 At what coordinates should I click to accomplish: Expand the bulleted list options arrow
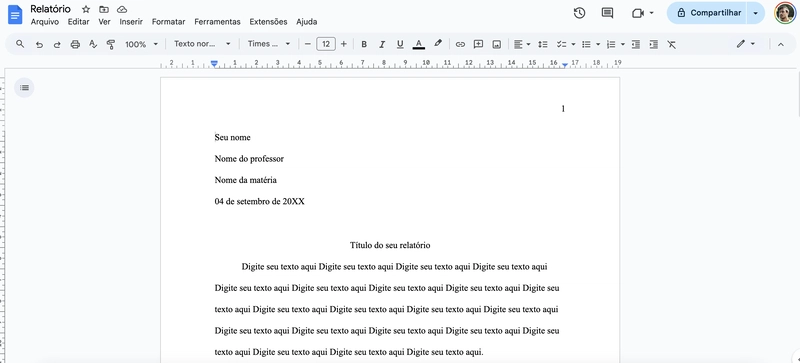598,44
